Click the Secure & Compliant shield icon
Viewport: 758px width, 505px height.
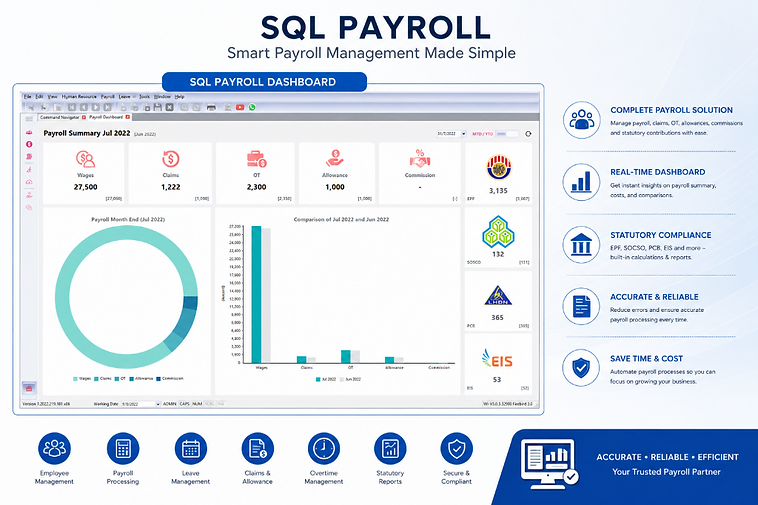tap(456, 448)
